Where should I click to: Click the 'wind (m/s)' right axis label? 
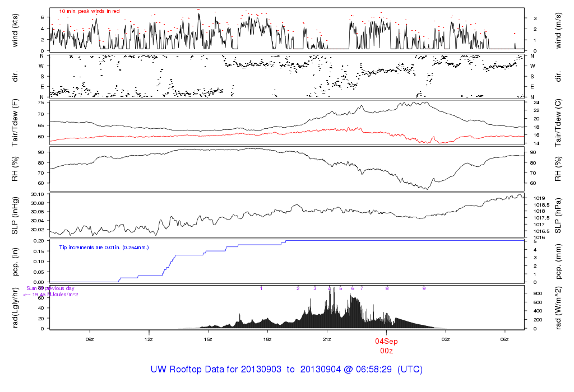pos(558,30)
